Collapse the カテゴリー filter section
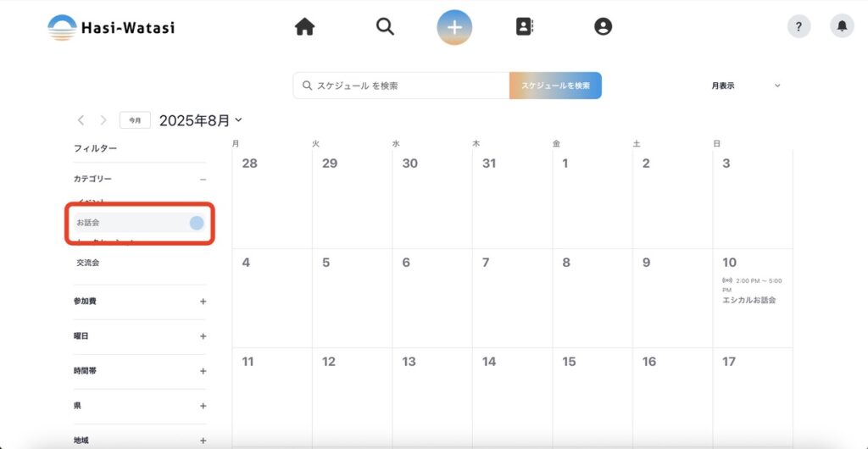Viewport: 868px width, 449px height. tap(203, 180)
